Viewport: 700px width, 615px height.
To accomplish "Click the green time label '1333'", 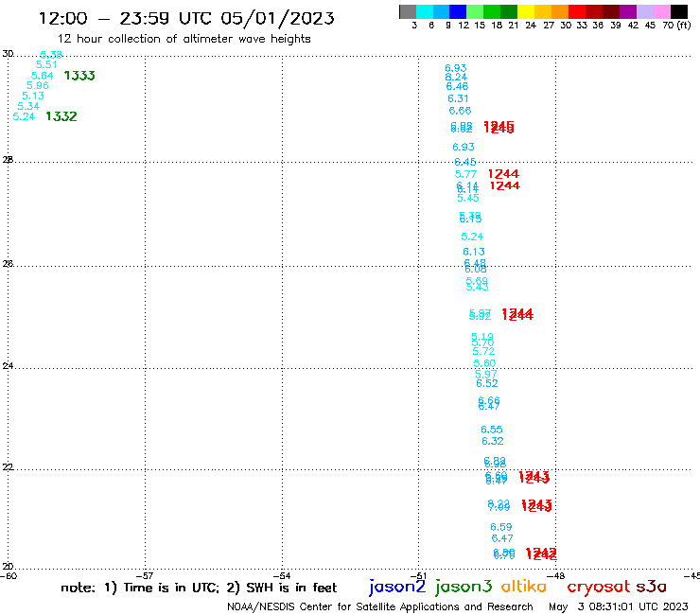I will (x=79, y=76).
